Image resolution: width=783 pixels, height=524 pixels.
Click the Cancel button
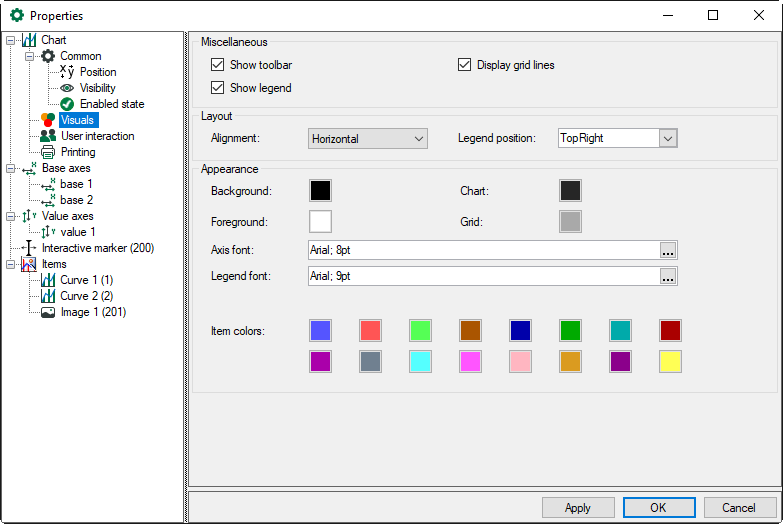pyautogui.click(x=739, y=508)
